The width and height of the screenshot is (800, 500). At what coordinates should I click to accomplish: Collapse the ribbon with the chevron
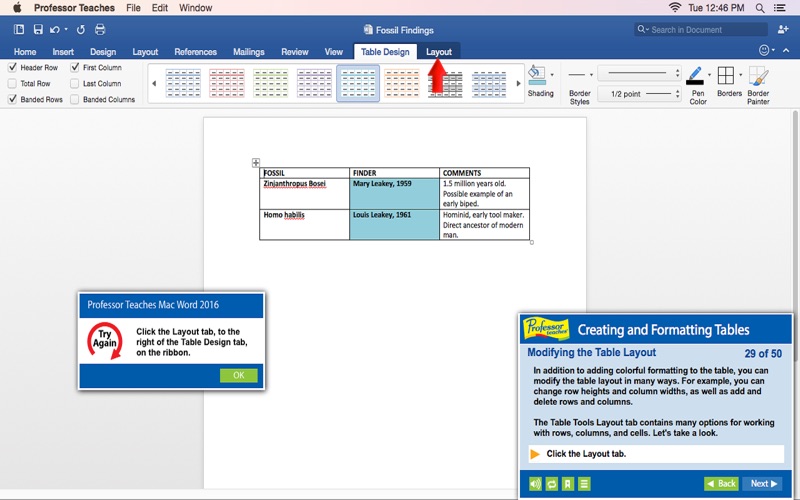[x=786, y=50]
